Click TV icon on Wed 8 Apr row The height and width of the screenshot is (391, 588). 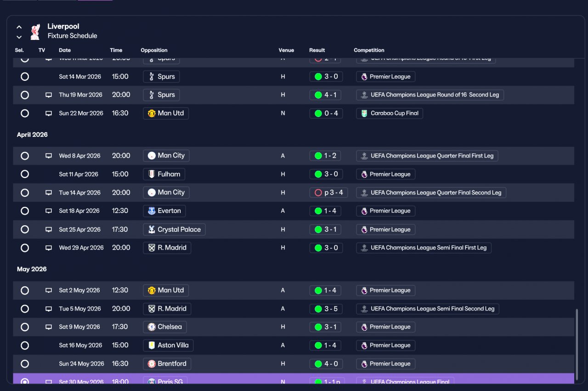click(x=49, y=156)
